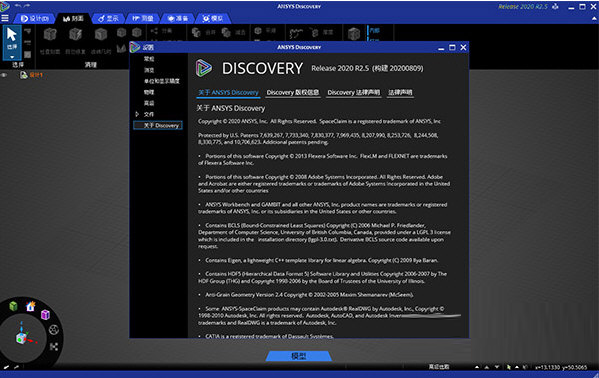Collapse the ribbon with top-right caret
599x378 pixels.
click(594, 18)
